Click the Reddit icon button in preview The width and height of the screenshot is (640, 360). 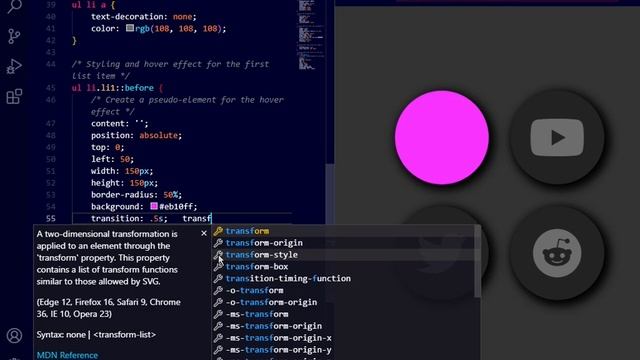pos(557,253)
